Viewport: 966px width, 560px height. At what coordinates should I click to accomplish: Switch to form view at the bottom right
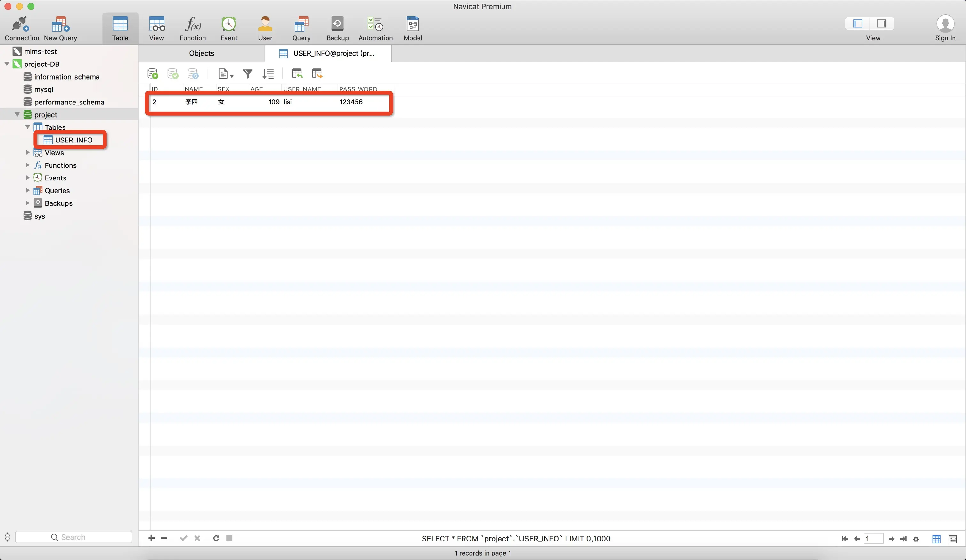(x=952, y=539)
